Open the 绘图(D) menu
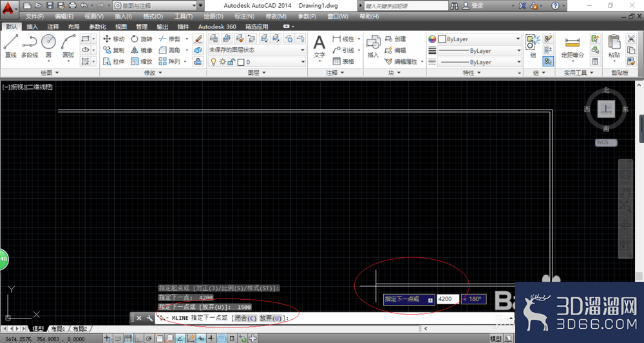644x343 pixels. (x=214, y=17)
